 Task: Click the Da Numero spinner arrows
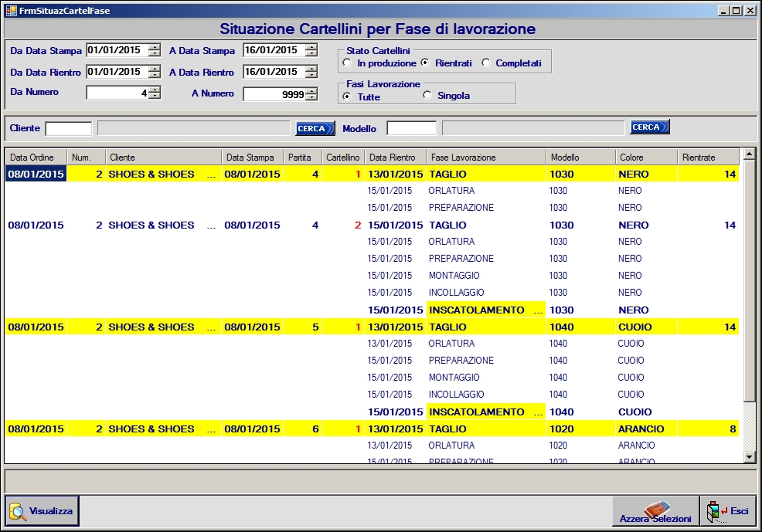155,93
